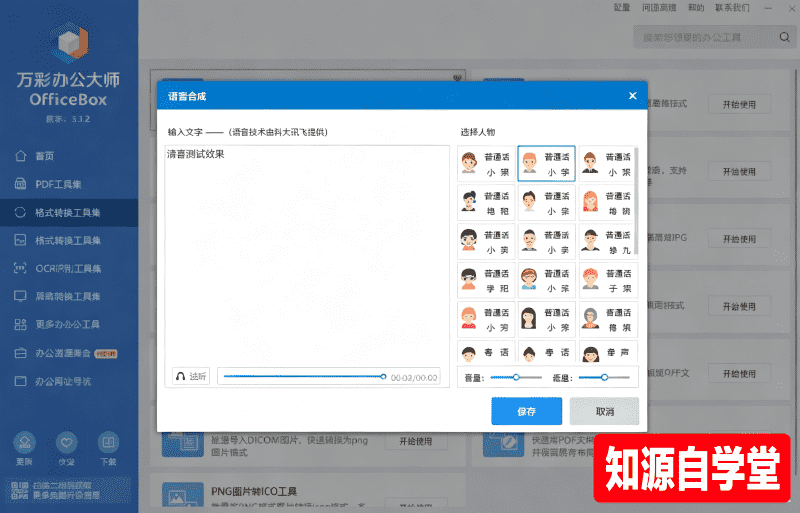Open 更多办公工具 grid icon in sidebar
This screenshot has height=513, width=800.
20,324
